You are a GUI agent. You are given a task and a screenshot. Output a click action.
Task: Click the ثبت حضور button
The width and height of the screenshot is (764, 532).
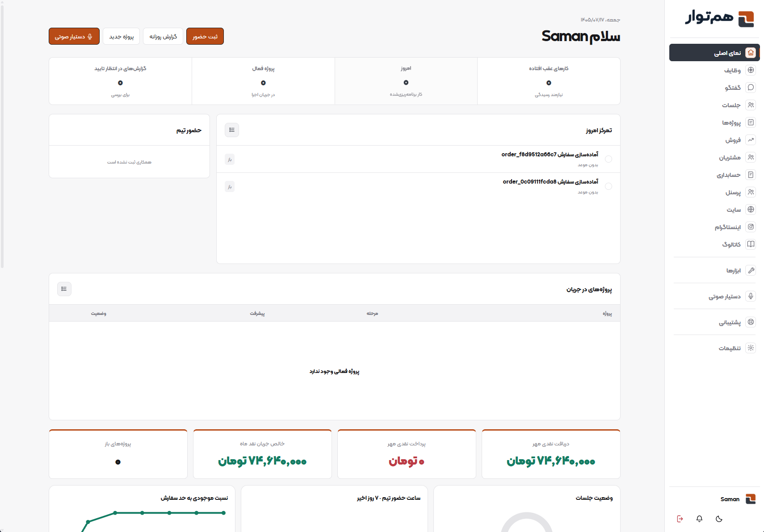[x=205, y=36]
